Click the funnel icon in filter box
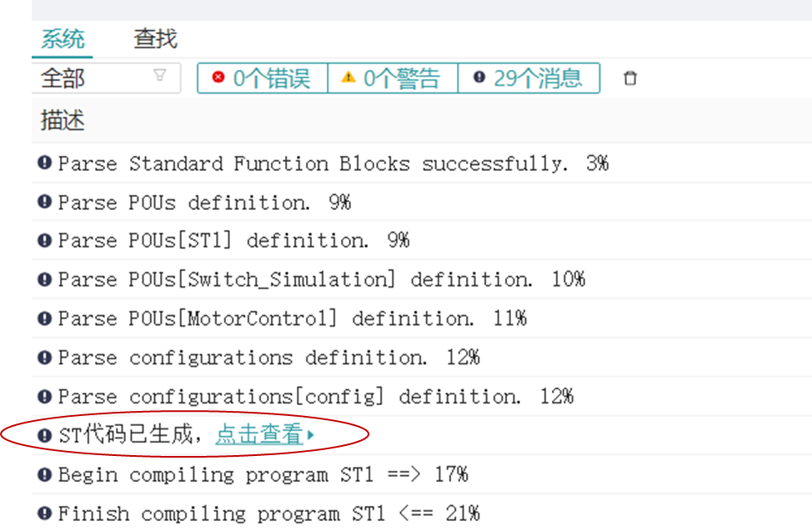 (x=159, y=76)
